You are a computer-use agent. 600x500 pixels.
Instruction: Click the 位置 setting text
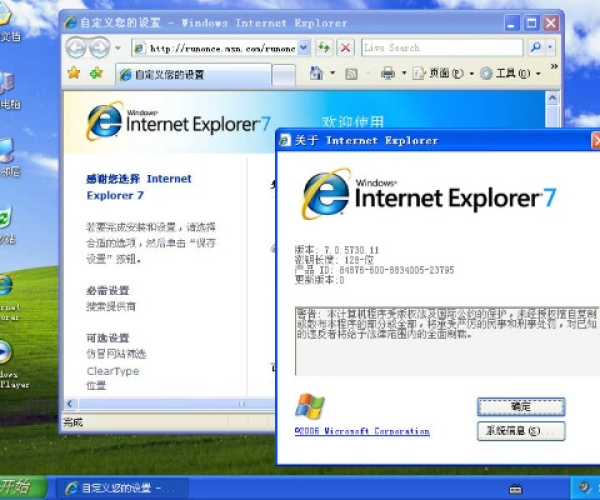[x=96, y=385]
